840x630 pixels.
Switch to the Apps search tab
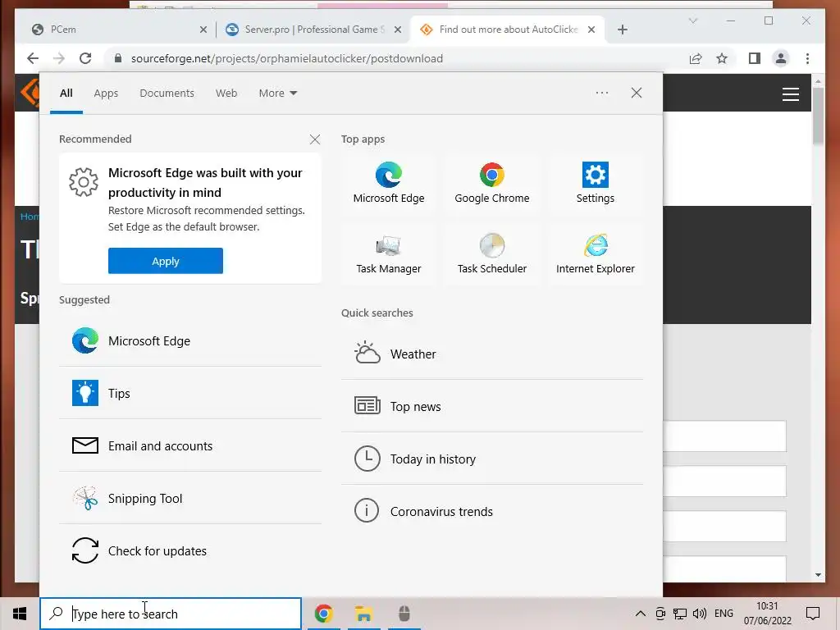106,94
